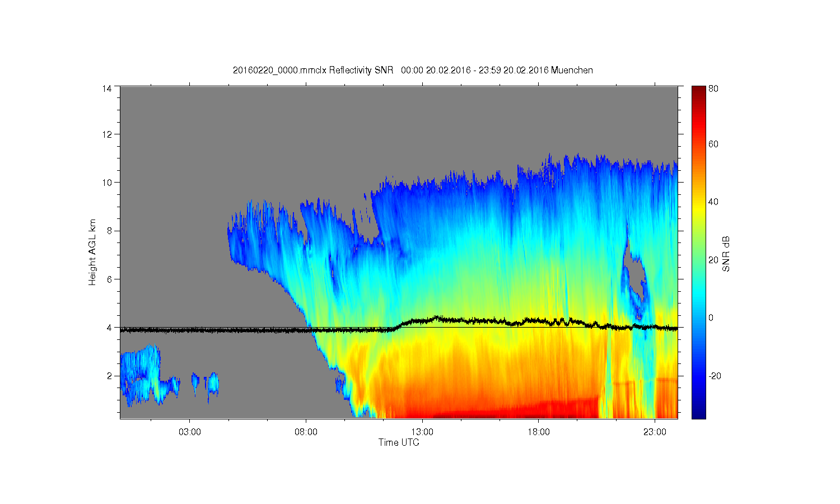The height and width of the screenshot is (504, 840).
Task: Click the 'Muenchen' station name in title
Action: click(572, 71)
